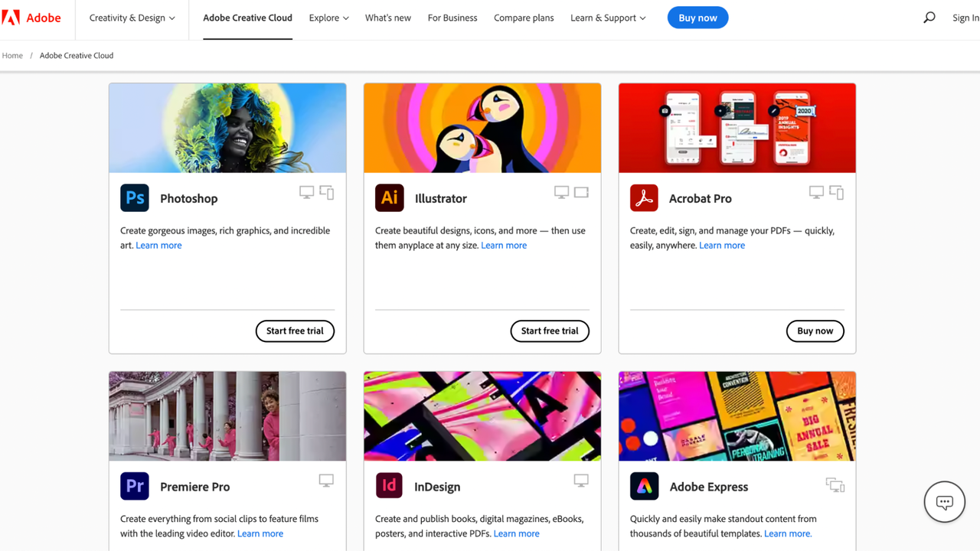This screenshot has height=551, width=980.
Task: Open search via the magnifier icon
Action: tap(929, 17)
